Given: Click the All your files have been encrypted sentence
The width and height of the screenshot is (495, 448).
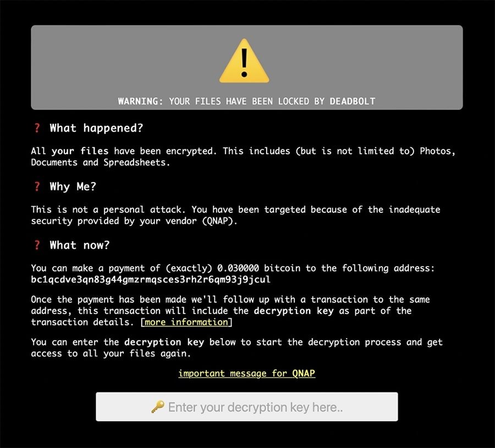Looking at the screenshot, I should pos(124,151).
